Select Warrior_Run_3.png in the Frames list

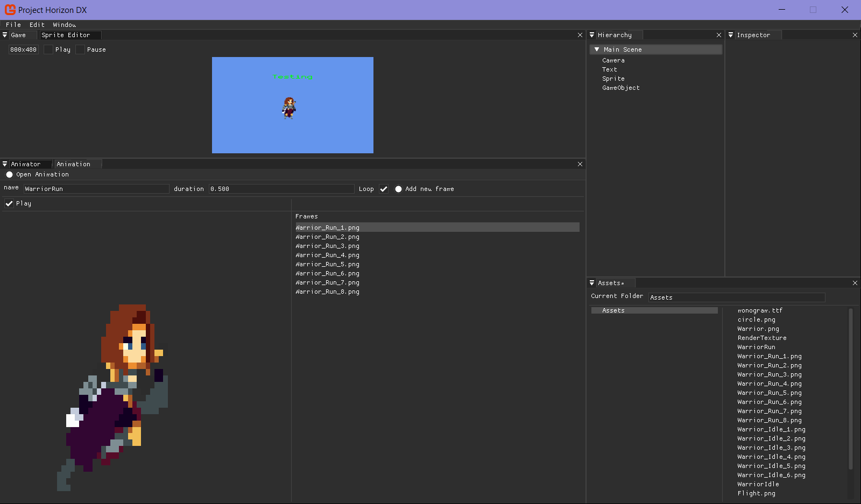[x=327, y=246]
